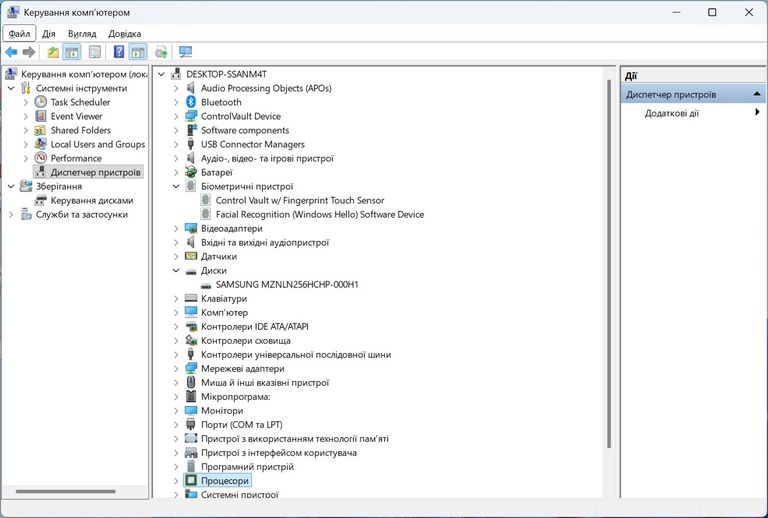Expand the Мережеві адаптери category
The height and width of the screenshot is (518, 768).
click(x=176, y=368)
